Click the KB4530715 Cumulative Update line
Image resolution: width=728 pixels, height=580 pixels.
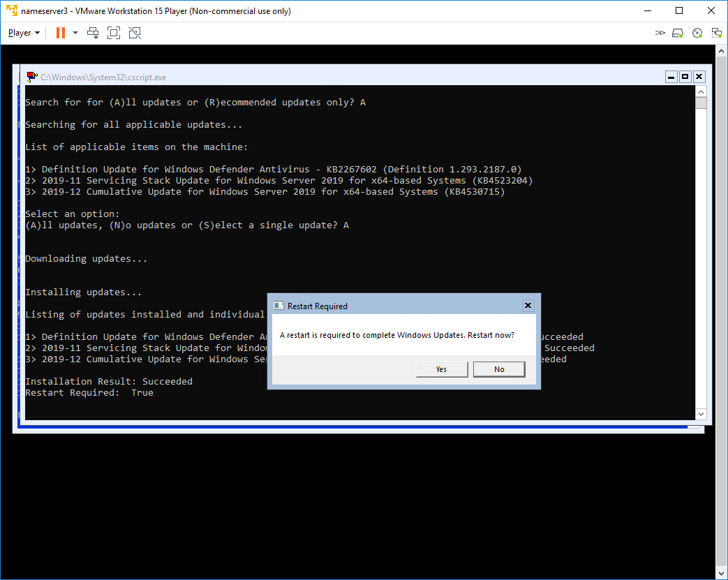[x=265, y=191]
